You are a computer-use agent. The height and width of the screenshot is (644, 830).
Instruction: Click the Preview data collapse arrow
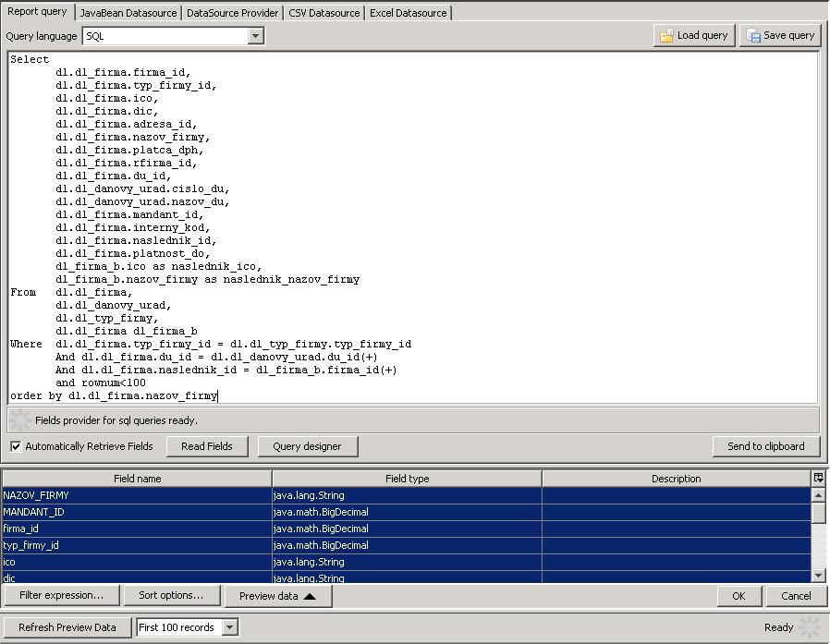point(310,596)
